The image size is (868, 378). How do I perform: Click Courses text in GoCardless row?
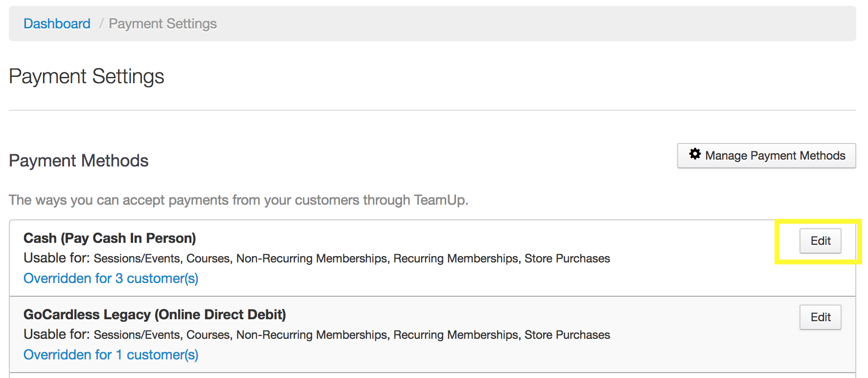point(208,335)
